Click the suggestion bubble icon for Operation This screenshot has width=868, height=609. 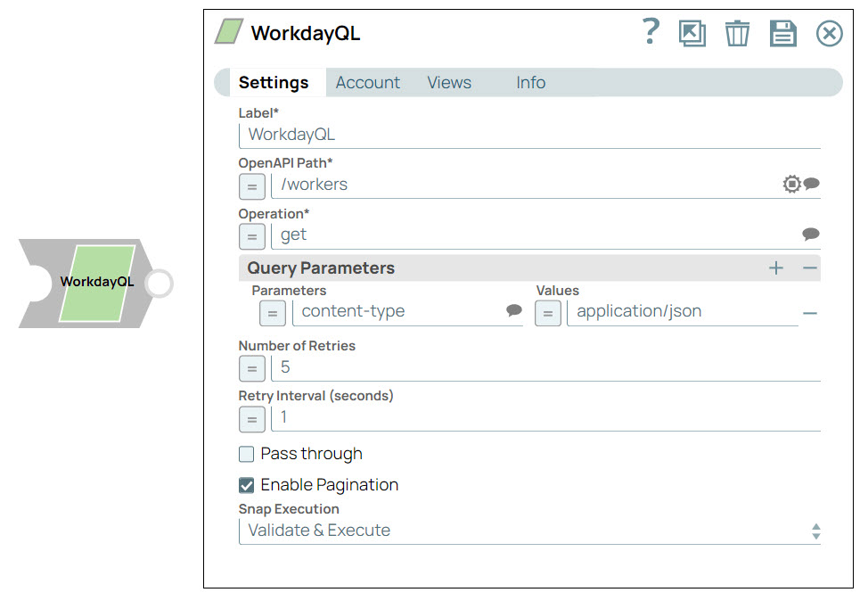click(x=811, y=235)
